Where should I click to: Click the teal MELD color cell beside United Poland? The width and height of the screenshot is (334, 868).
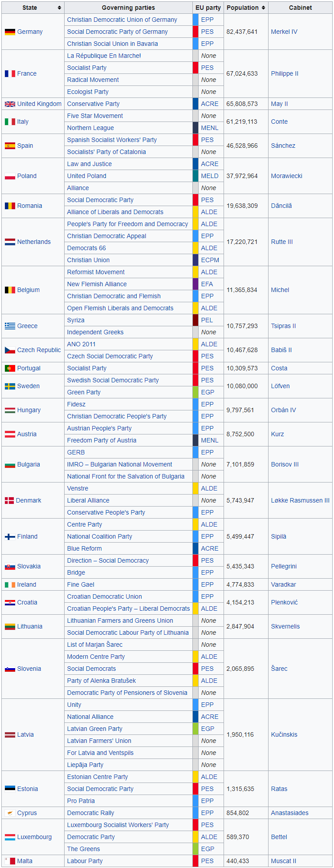pyautogui.click(x=196, y=176)
